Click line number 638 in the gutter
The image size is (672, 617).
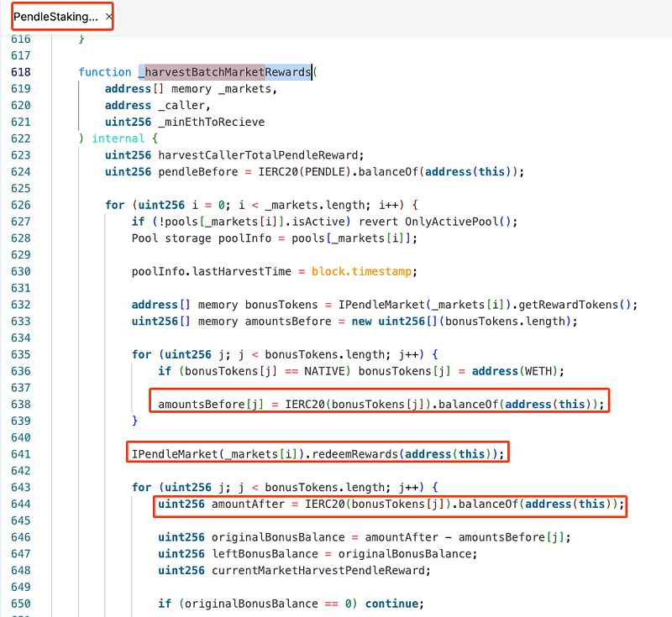(x=21, y=405)
